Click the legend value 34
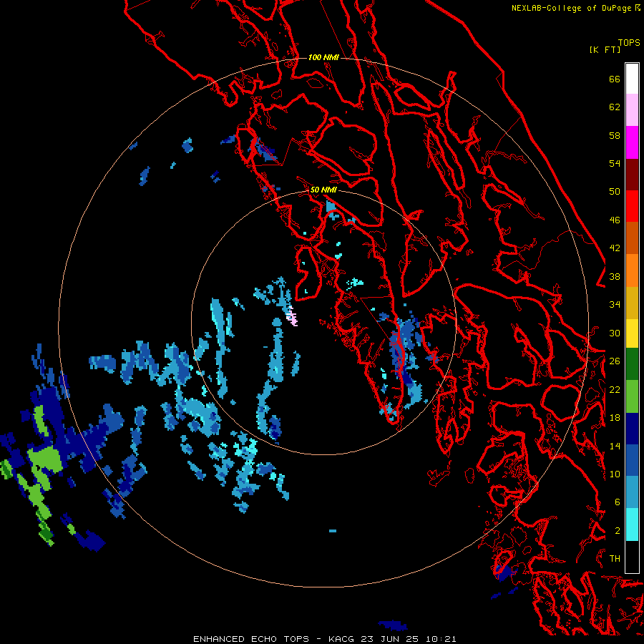This screenshot has width=644, height=644. (x=615, y=305)
